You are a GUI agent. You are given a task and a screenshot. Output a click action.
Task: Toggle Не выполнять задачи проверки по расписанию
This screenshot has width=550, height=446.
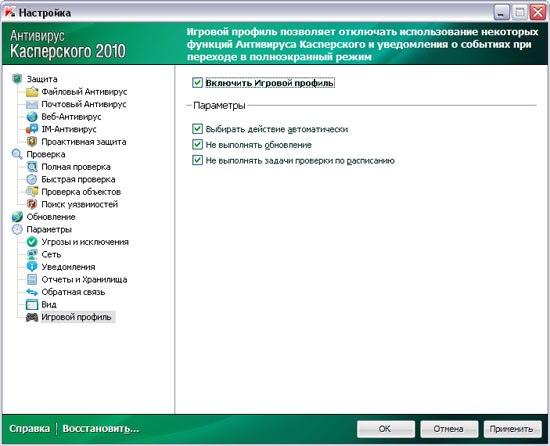click(197, 161)
